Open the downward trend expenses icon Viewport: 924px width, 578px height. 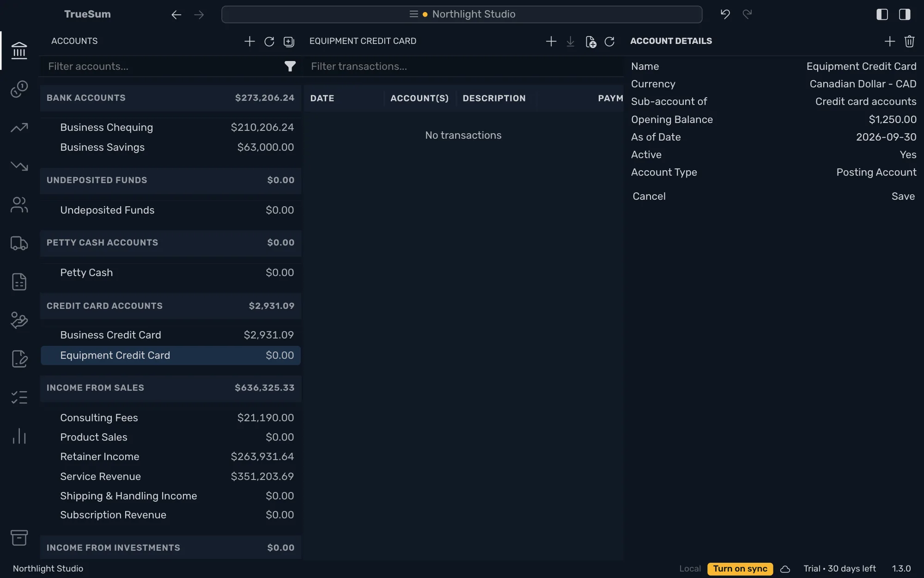[x=19, y=166]
